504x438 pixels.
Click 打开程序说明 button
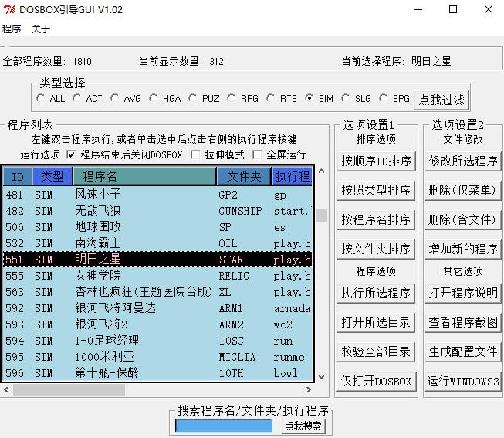point(463,294)
